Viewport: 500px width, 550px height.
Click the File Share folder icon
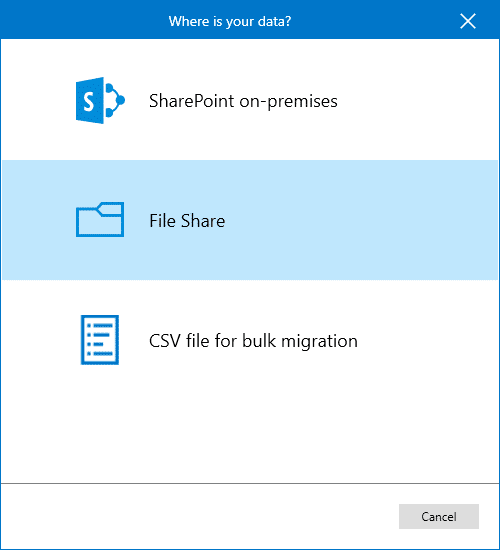tap(100, 220)
